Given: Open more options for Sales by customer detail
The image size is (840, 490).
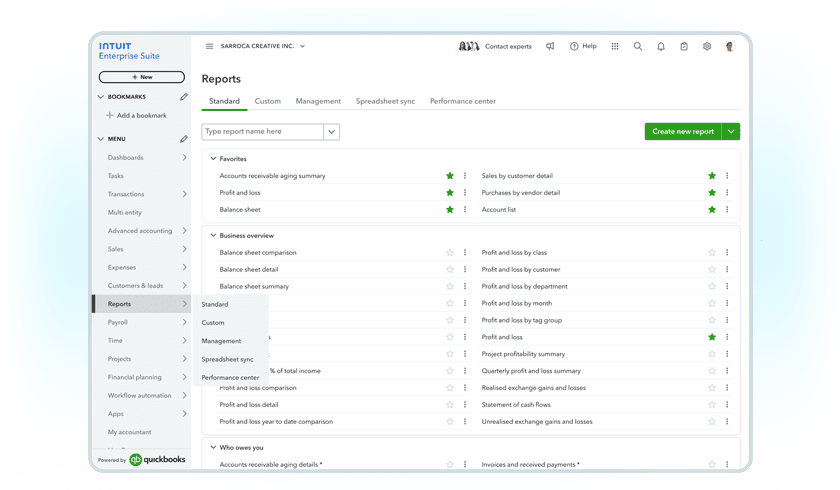Looking at the screenshot, I should tap(727, 176).
